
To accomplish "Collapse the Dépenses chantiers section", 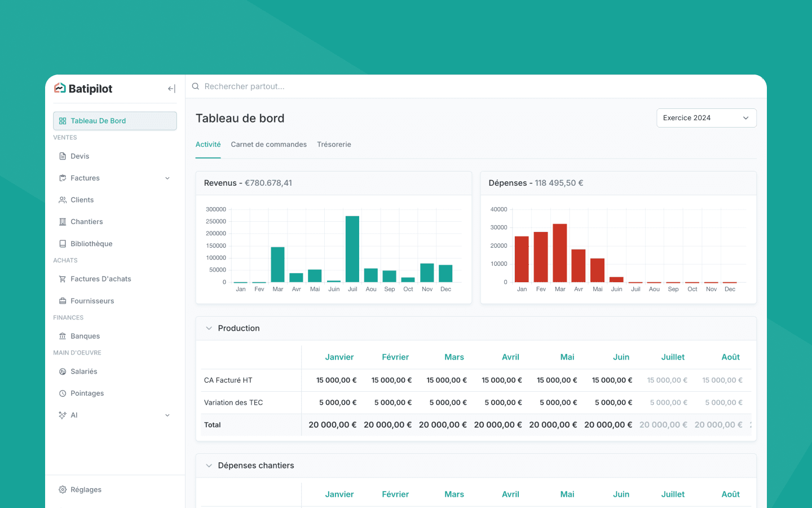I will click(x=209, y=466).
